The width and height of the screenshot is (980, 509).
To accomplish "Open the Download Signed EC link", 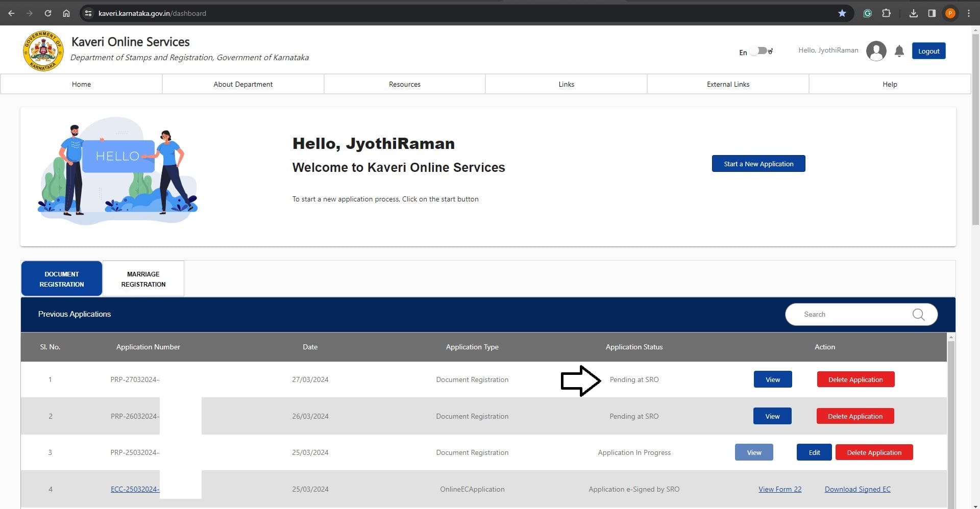I will click(x=857, y=489).
